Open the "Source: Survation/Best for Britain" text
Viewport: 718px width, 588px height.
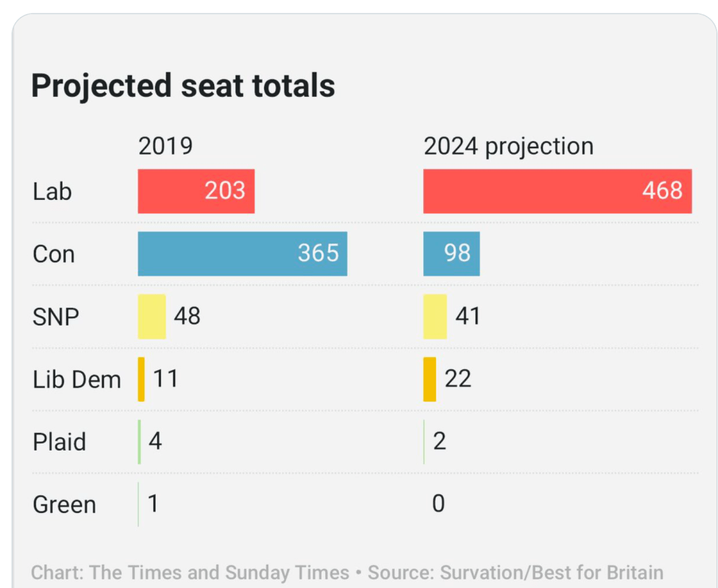coord(515,573)
